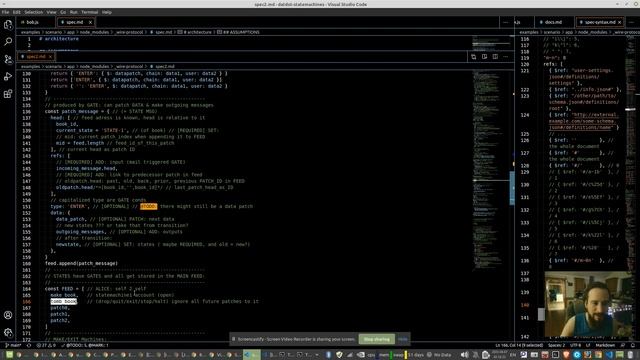Viewport: 640px width, 360px height.
Task: Click '# architecture' breadcrumb in spec.md
Action: pos(197,32)
